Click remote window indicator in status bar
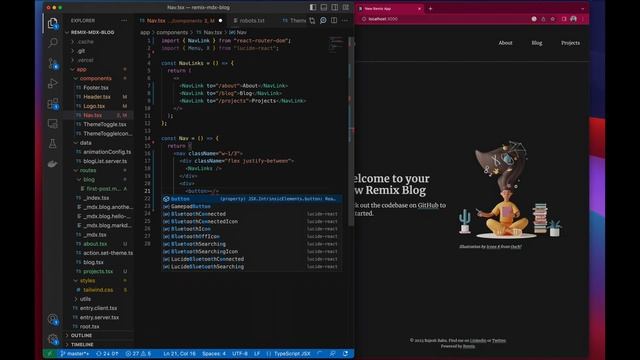This screenshot has width=640, height=360. 50,353
